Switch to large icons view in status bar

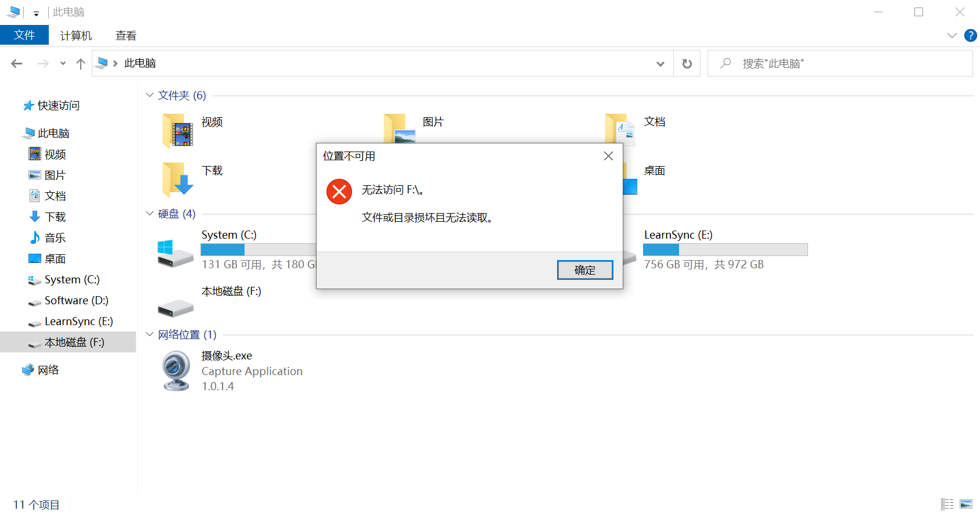966,504
